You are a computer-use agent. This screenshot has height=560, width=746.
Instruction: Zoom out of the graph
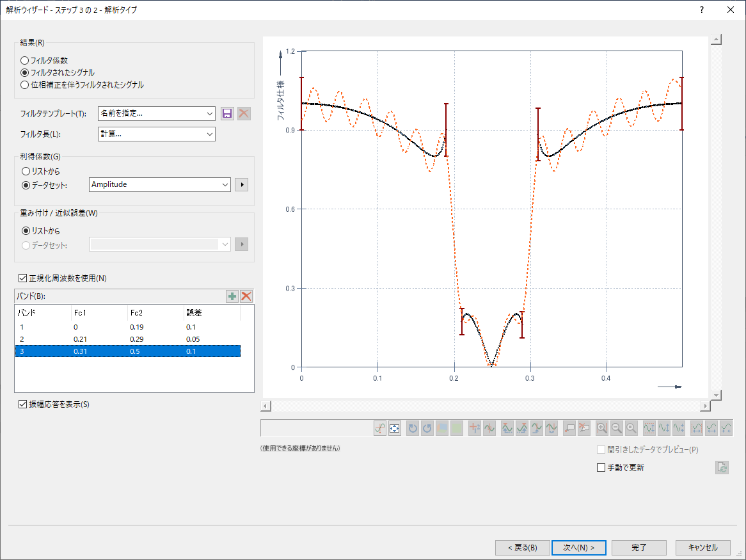tap(617, 428)
